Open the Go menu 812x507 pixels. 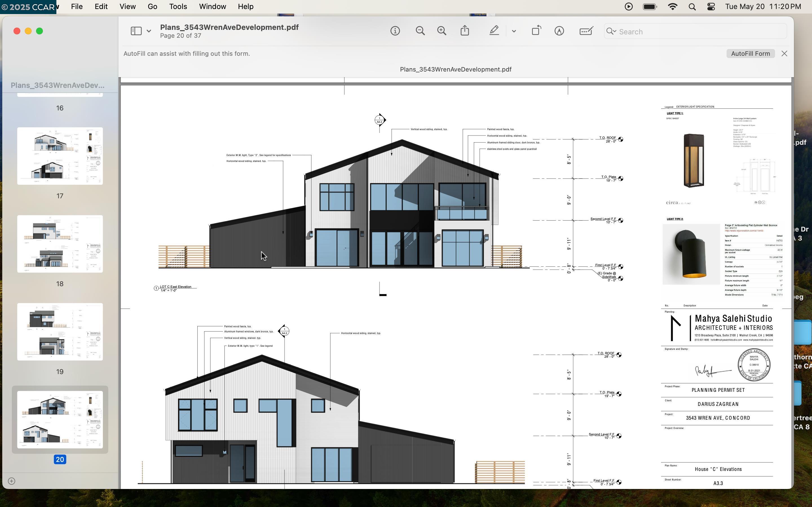(x=152, y=7)
